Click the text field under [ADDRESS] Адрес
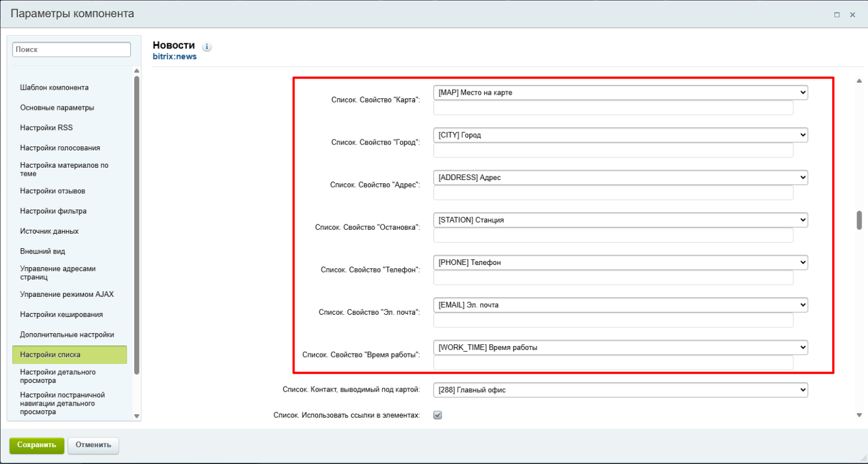 click(x=613, y=193)
